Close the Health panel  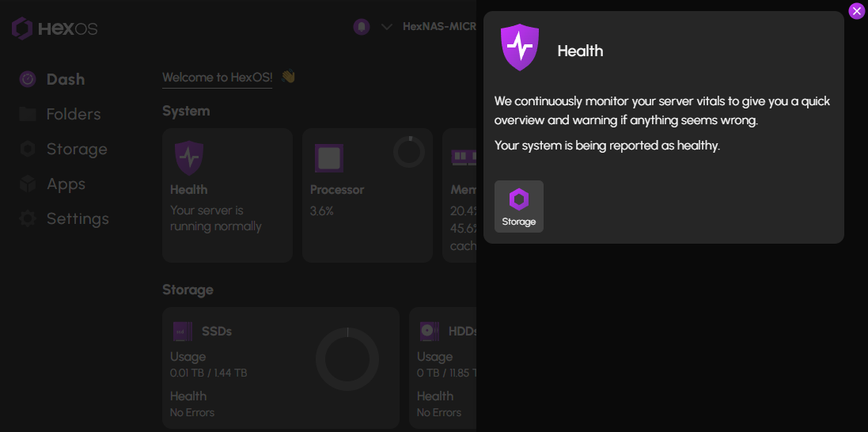(x=856, y=11)
